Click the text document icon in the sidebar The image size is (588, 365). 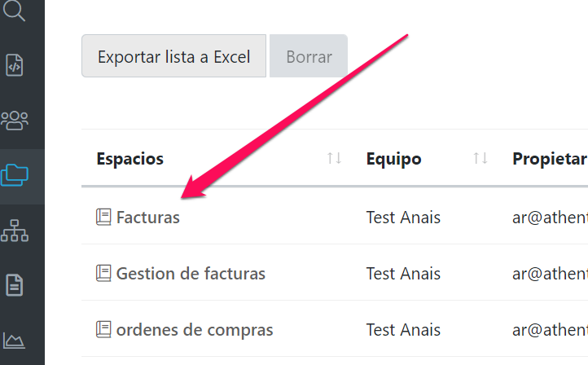point(15,285)
